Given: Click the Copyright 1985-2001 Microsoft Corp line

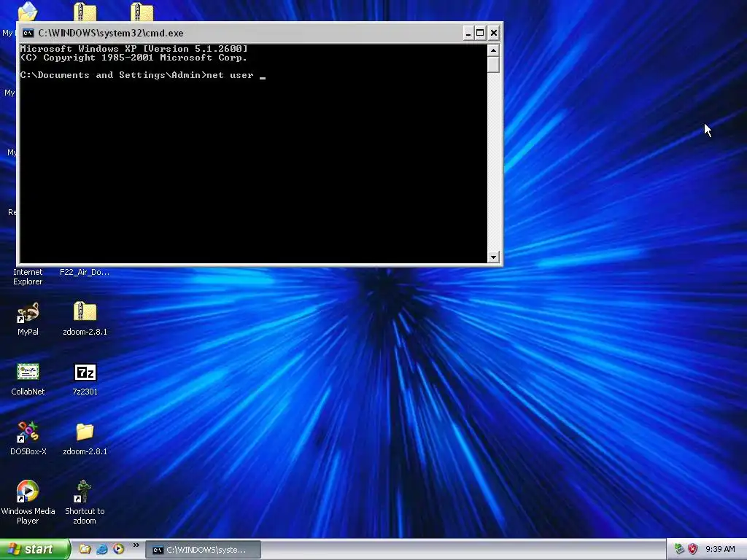Looking at the screenshot, I should point(134,58).
